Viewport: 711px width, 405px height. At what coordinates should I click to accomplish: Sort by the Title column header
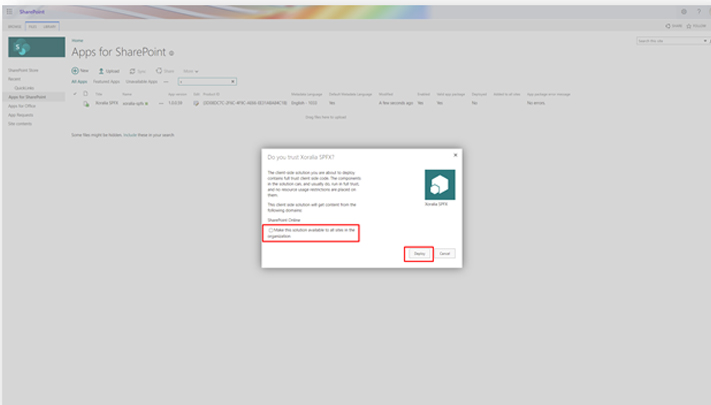tap(98, 94)
